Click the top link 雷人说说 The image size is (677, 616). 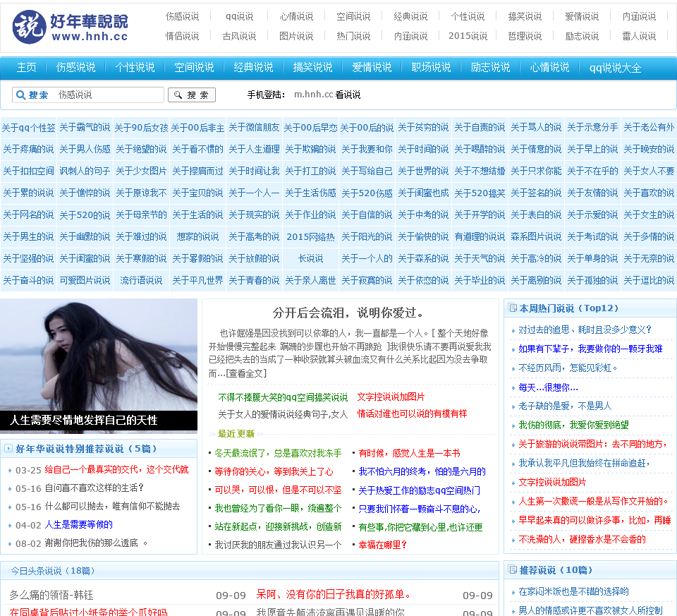pos(639,36)
